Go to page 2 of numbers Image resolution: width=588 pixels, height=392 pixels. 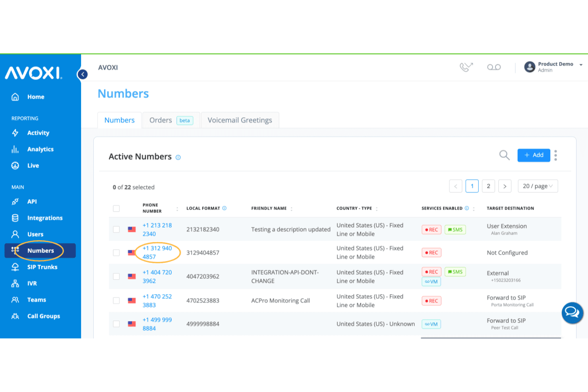click(488, 186)
